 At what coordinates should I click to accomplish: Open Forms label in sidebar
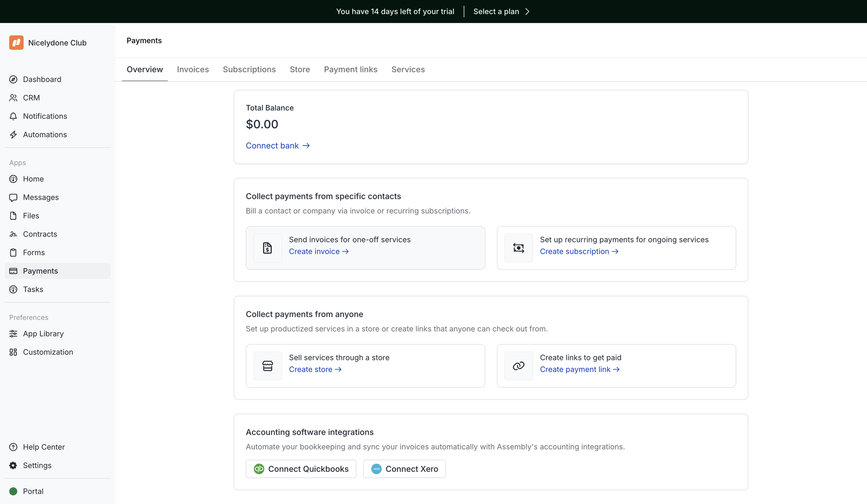click(x=34, y=253)
